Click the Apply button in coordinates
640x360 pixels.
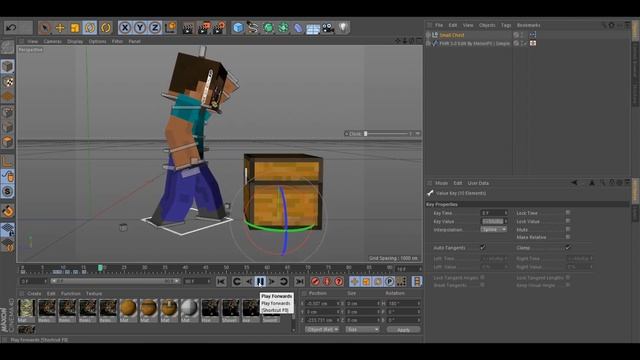click(403, 330)
